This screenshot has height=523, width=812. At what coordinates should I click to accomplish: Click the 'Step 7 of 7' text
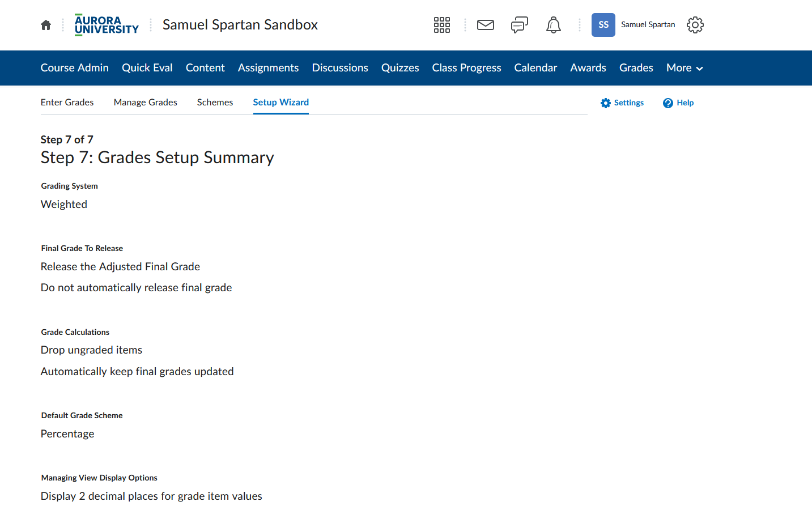[x=67, y=140]
